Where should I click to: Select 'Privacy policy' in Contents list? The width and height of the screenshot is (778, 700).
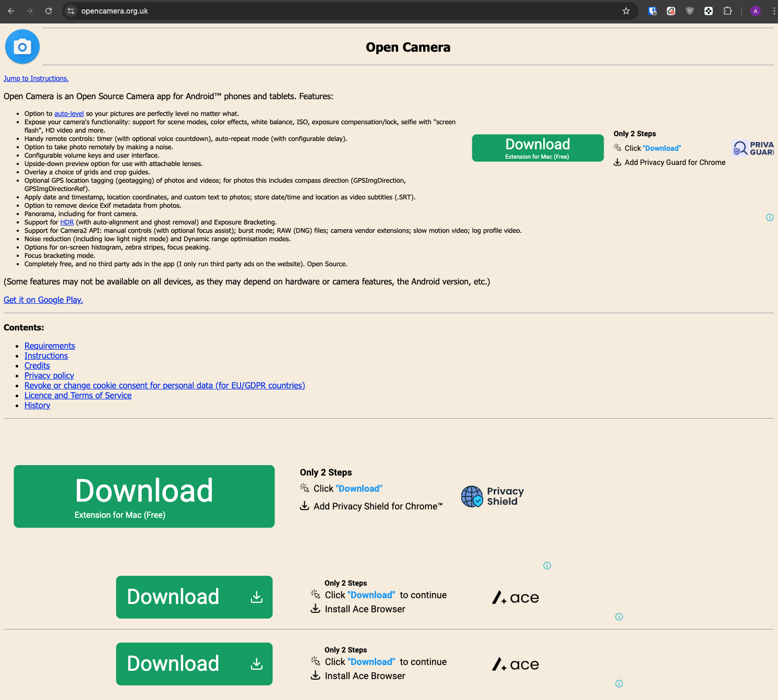pyautogui.click(x=49, y=375)
